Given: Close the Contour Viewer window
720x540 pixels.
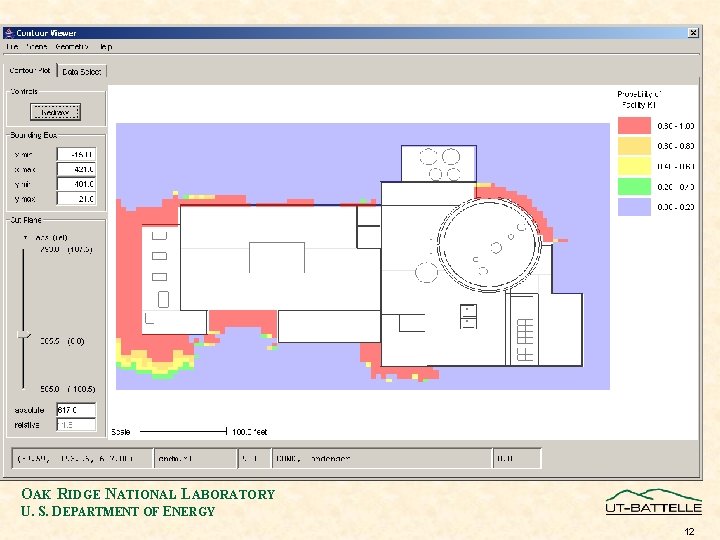Looking at the screenshot, I should [693, 33].
